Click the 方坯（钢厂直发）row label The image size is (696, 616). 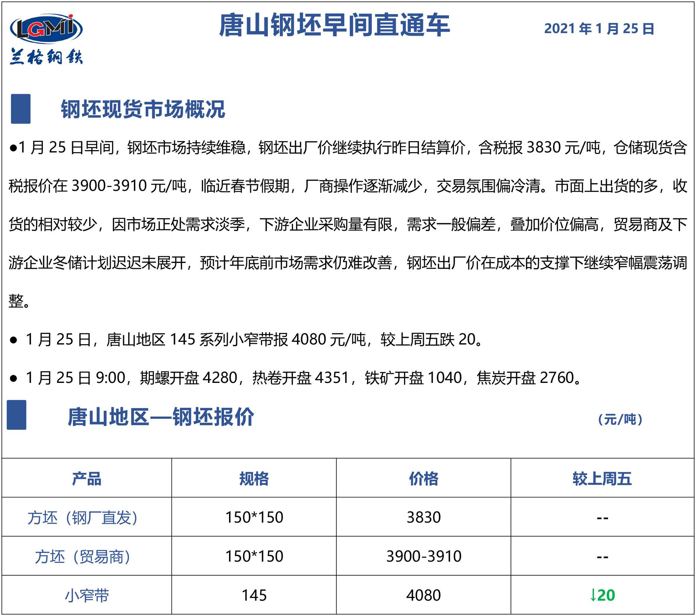(x=83, y=517)
